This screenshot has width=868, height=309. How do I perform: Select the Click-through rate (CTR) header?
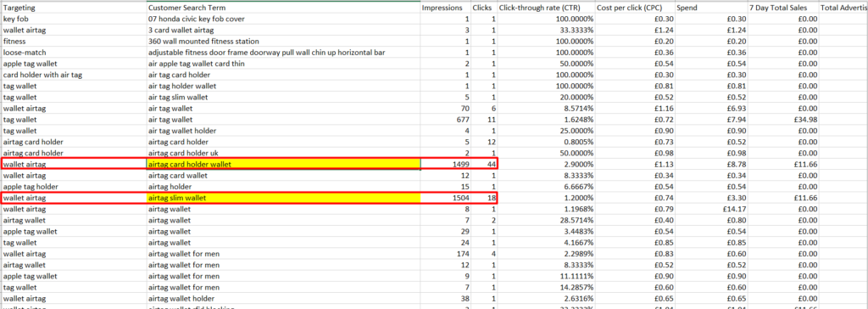pyautogui.click(x=546, y=8)
